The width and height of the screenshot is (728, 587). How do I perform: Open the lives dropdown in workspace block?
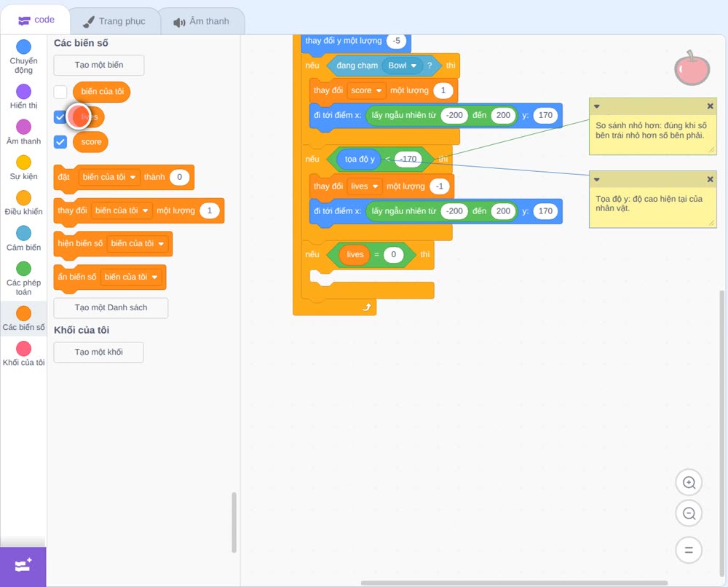click(365, 186)
